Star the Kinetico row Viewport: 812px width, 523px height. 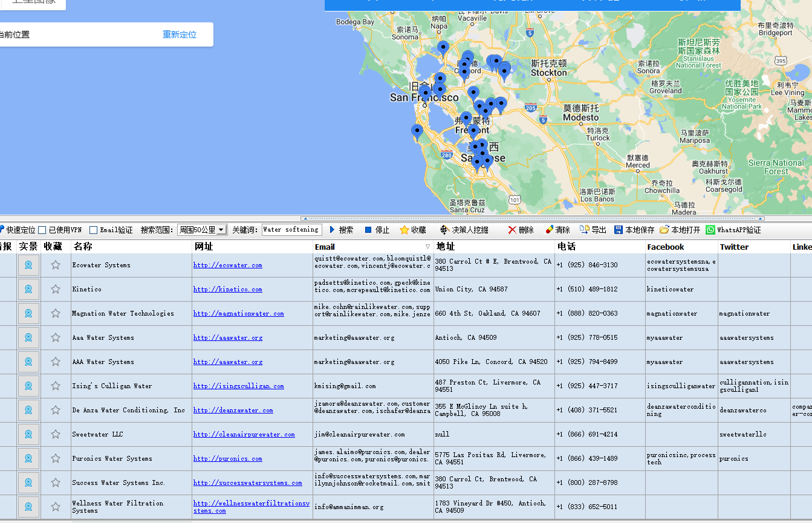click(56, 289)
